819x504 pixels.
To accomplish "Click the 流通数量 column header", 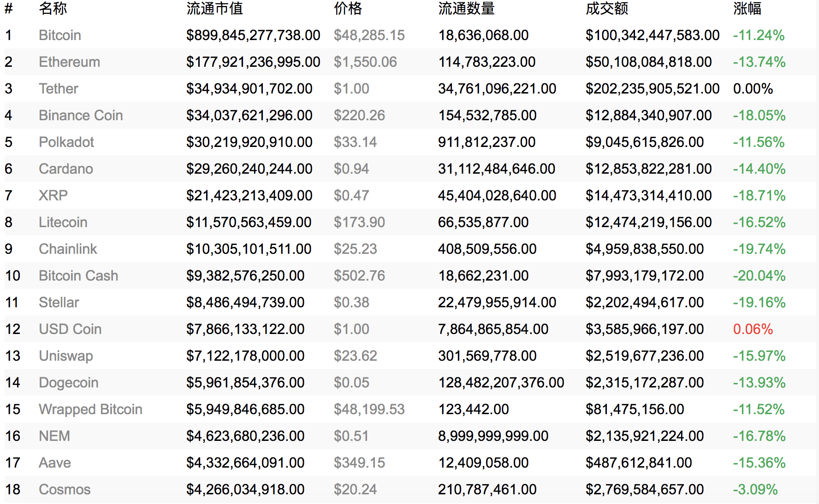I will 466,9.
